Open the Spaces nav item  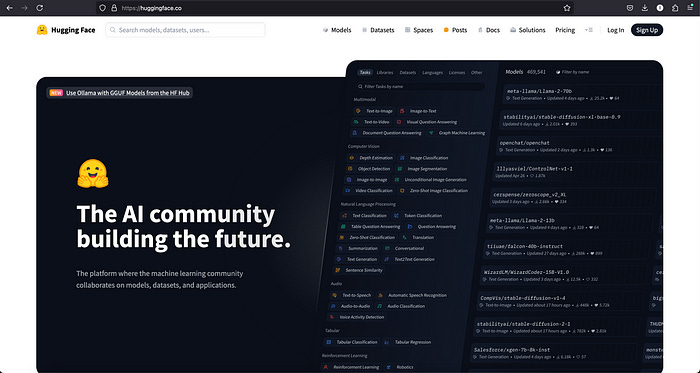coord(419,30)
